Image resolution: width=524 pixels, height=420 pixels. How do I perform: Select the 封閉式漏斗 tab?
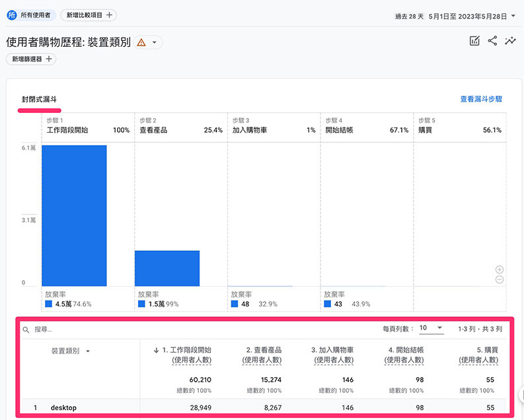[39, 99]
